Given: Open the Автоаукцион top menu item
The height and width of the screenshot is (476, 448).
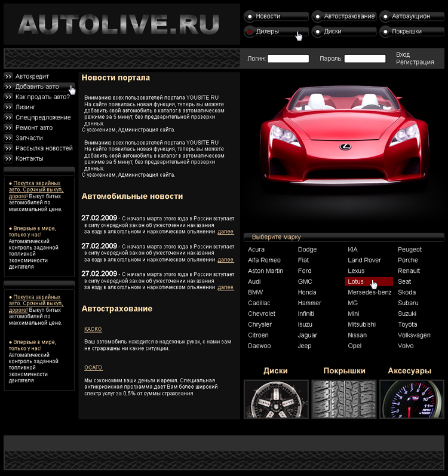Looking at the screenshot, I should pyautogui.click(x=412, y=16).
